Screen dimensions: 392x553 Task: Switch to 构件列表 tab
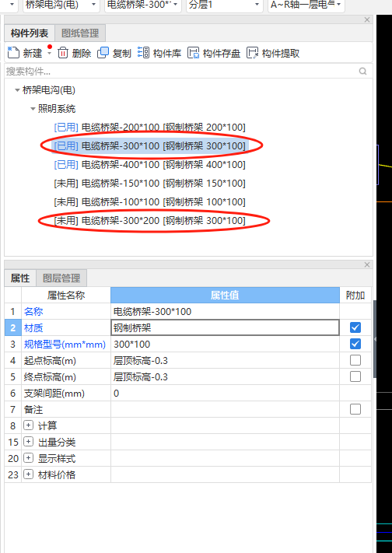coord(30,33)
